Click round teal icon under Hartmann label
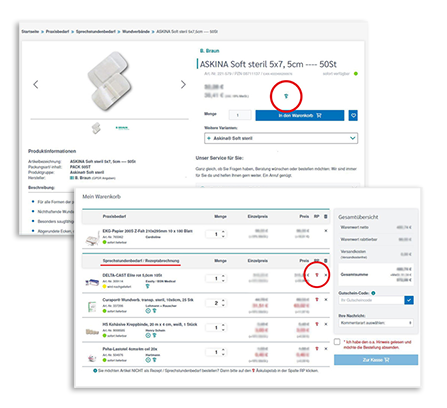This screenshot has width=447, height=408. 148,360
